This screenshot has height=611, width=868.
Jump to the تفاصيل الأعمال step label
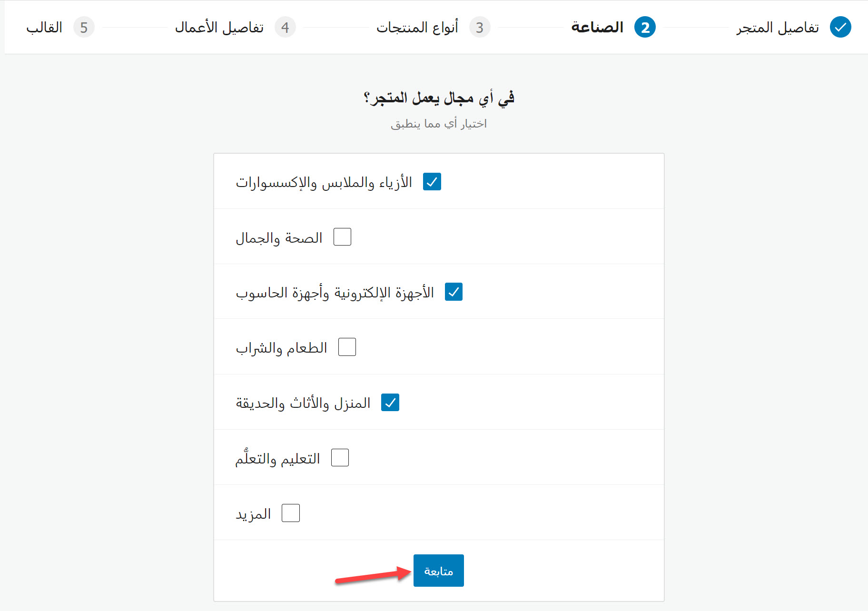point(219,28)
